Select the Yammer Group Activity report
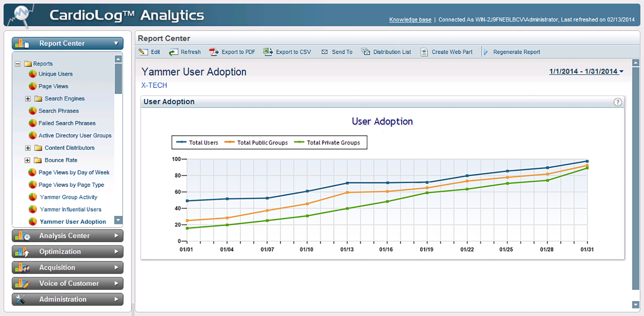This screenshot has height=316, width=644. tap(68, 197)
